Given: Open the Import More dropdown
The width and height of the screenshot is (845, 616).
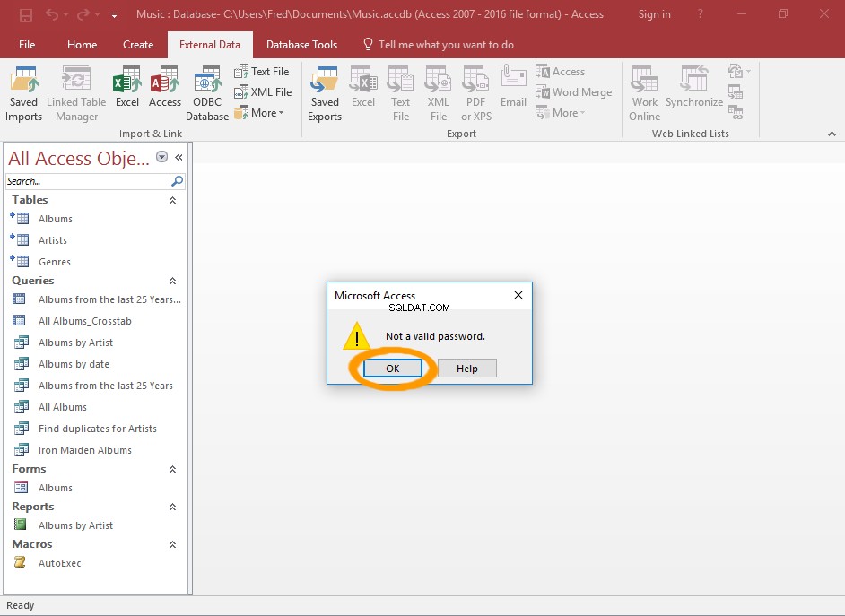Looking at the screenshot, I should tap(260, 113).
